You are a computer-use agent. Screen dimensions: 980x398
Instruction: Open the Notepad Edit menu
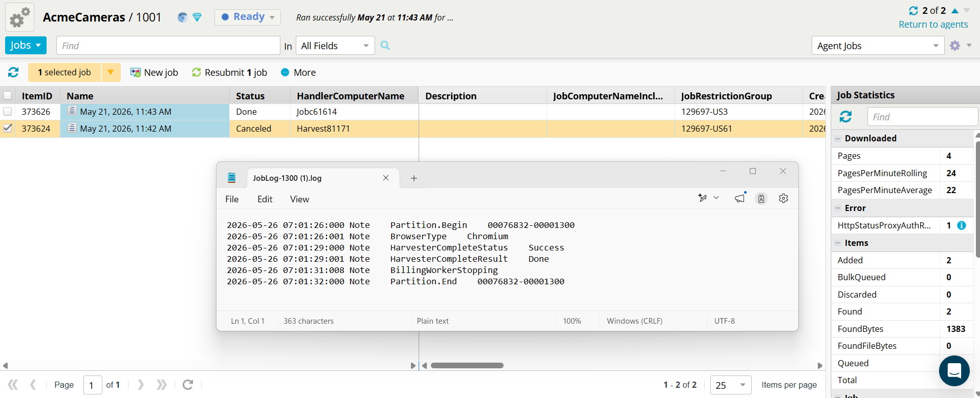coord(265,199)
